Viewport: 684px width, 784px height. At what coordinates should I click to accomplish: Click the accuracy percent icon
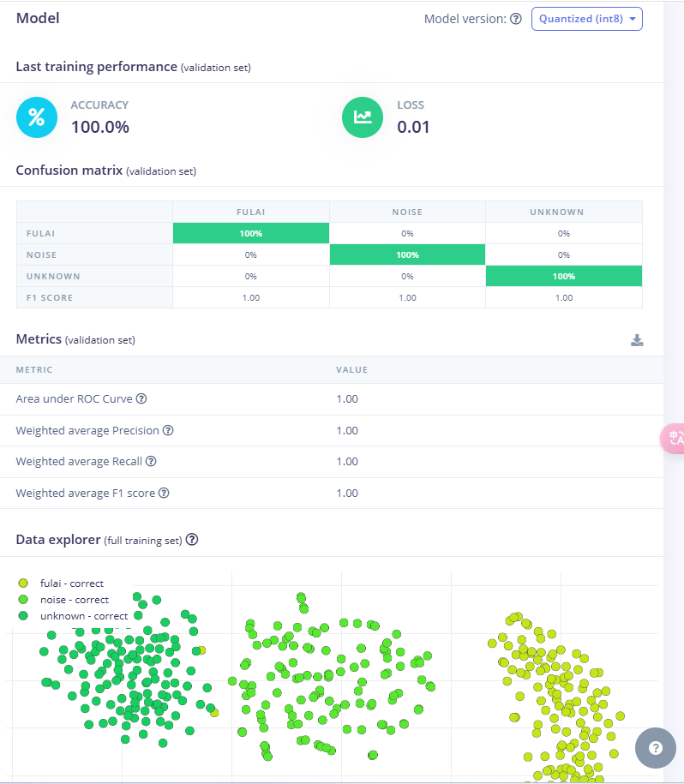37,117
